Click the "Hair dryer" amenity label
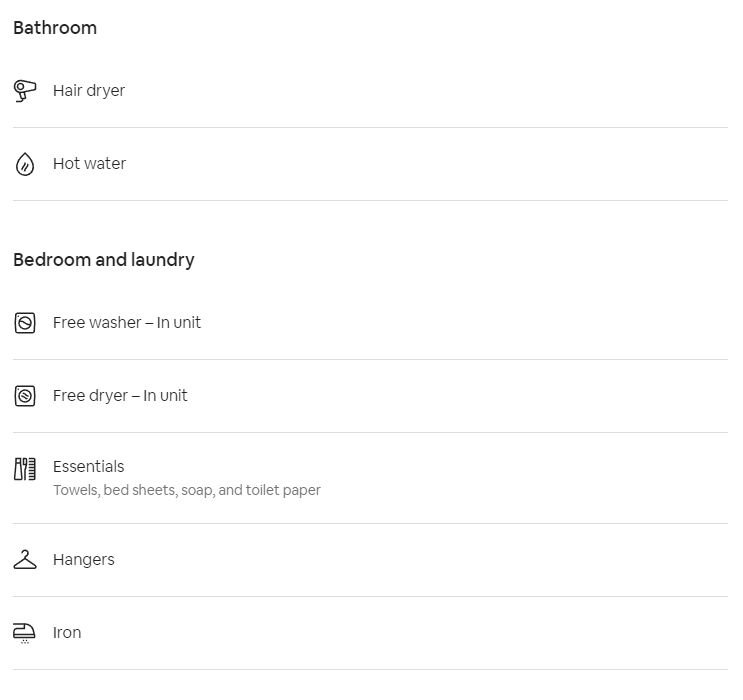 click(x=89, y=91)
